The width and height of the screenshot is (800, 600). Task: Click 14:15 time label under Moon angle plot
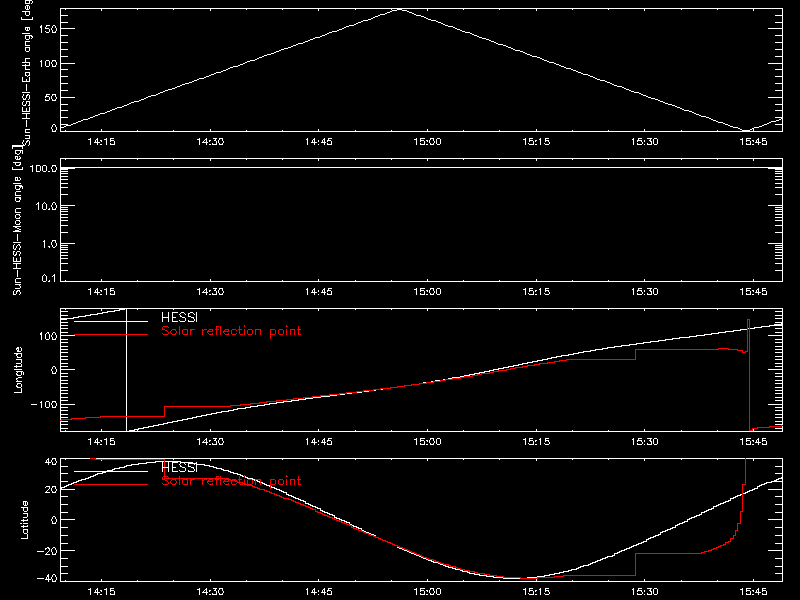coord(102,292)
